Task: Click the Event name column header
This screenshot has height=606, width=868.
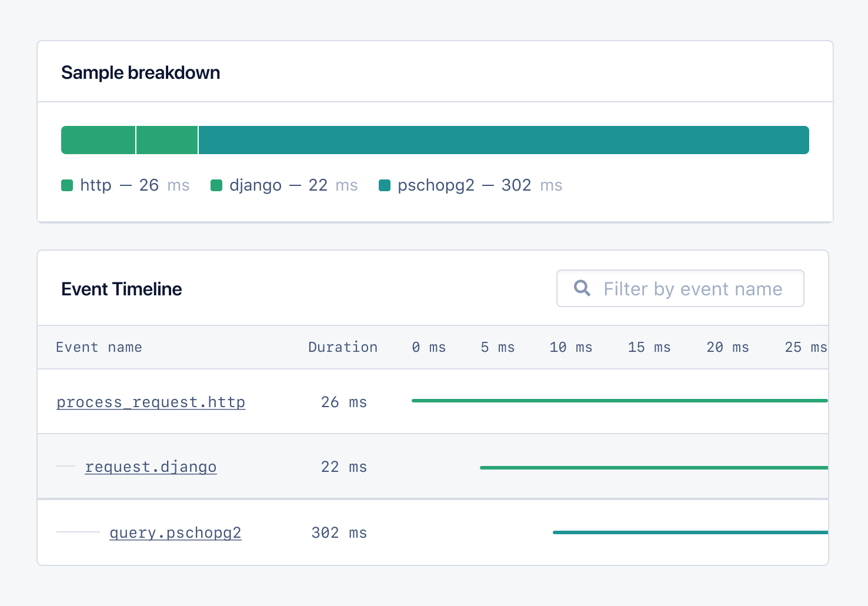Action: (99, 347)
